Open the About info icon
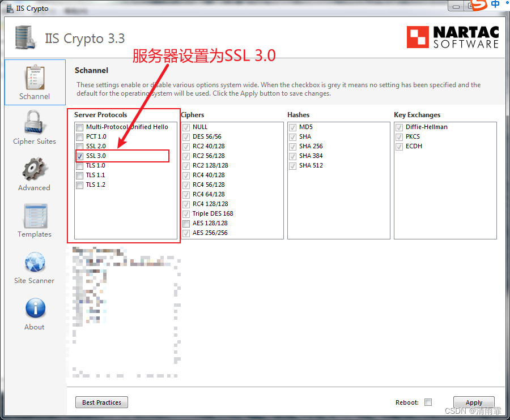 point(35,308)
